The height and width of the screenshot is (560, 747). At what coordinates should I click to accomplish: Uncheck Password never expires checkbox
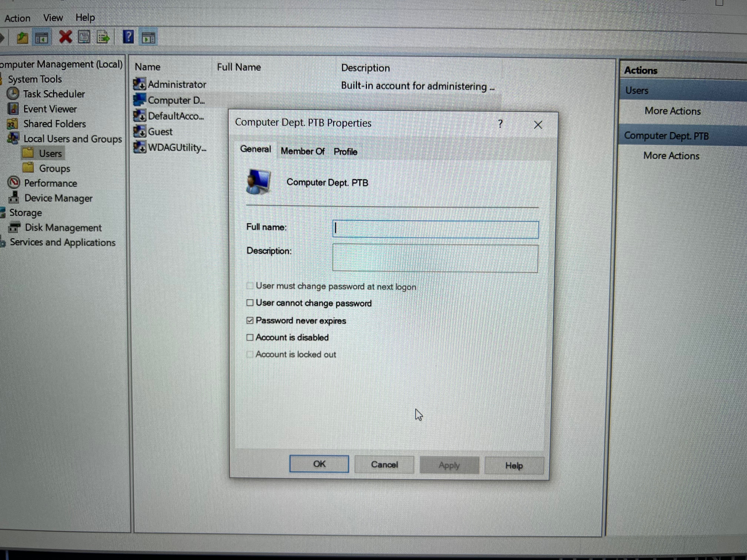(250, 320)
